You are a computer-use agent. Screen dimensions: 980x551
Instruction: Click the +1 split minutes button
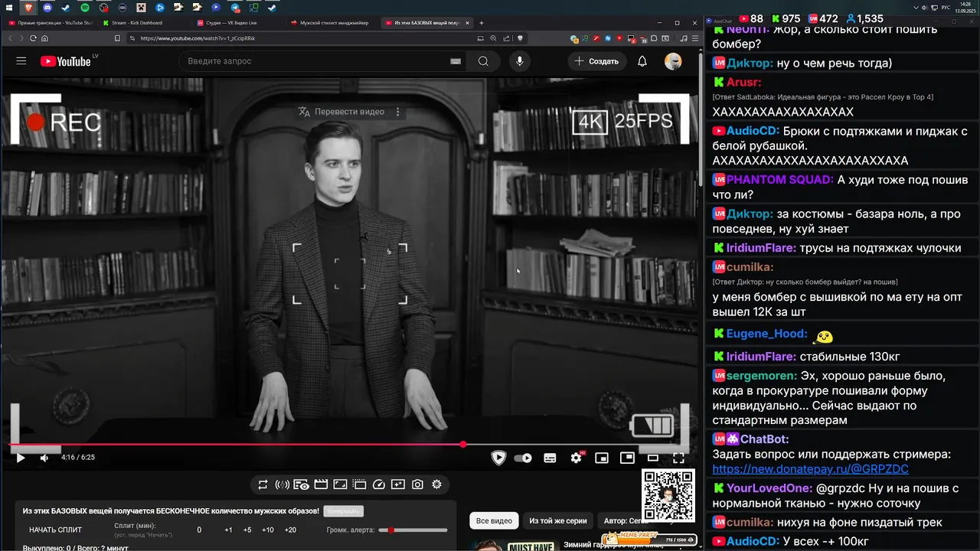click(228, 530)
